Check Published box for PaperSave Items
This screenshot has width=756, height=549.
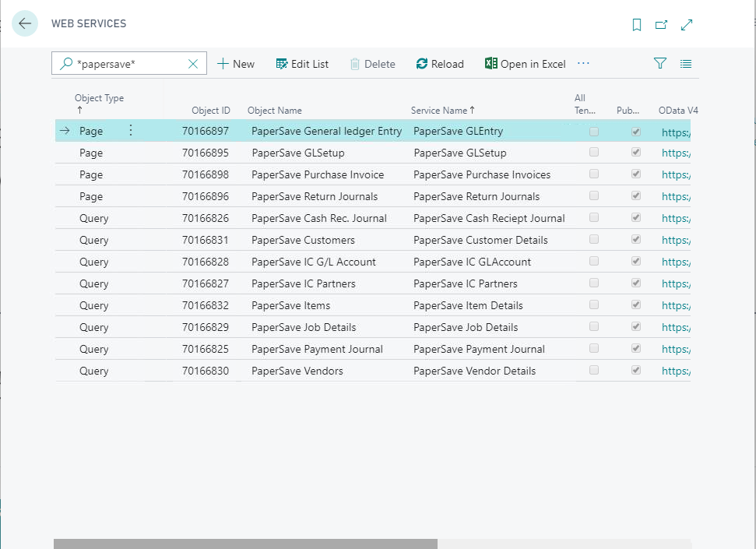(x=636, y=305)
